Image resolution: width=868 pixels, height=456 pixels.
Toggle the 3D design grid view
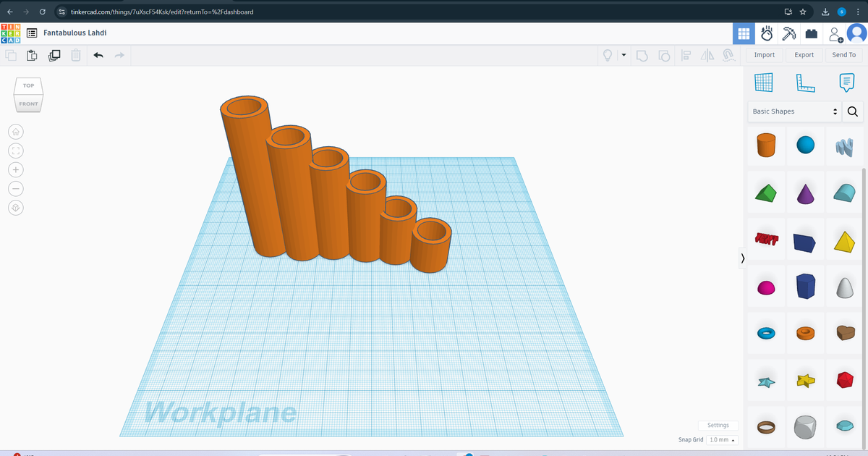(x=743, y=33)
